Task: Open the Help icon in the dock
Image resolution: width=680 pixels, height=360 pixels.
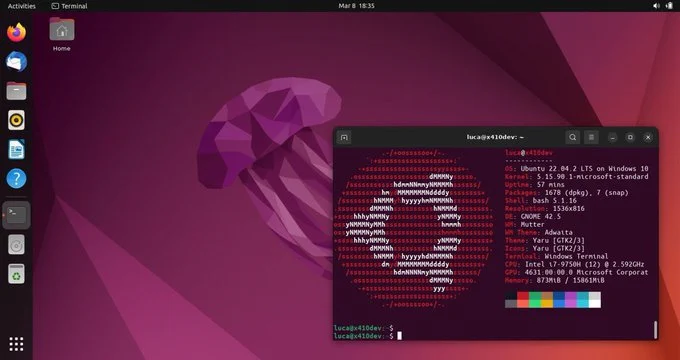Action: point(16,178)
